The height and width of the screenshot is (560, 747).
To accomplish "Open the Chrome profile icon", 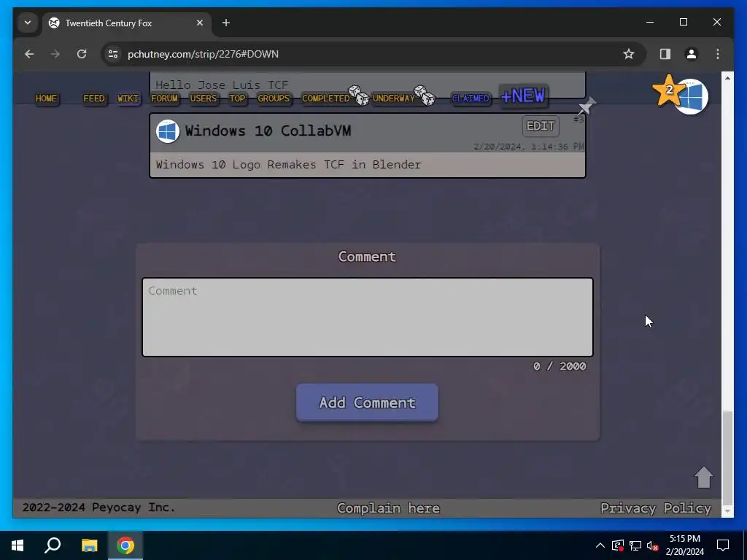I will pos(692,54).
